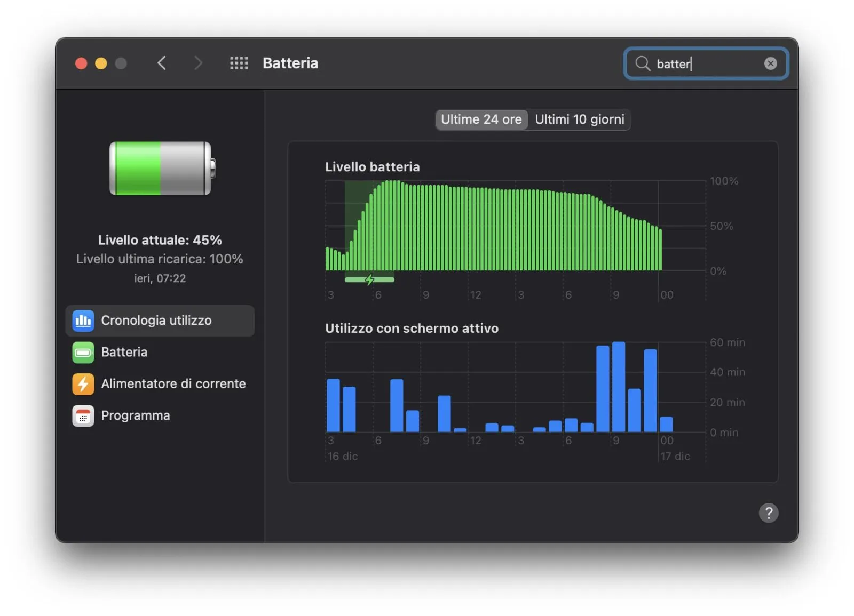The image size is (854, 616).
Task: Click the charging bolt marker under the chart
Action: tap(369, 279)
